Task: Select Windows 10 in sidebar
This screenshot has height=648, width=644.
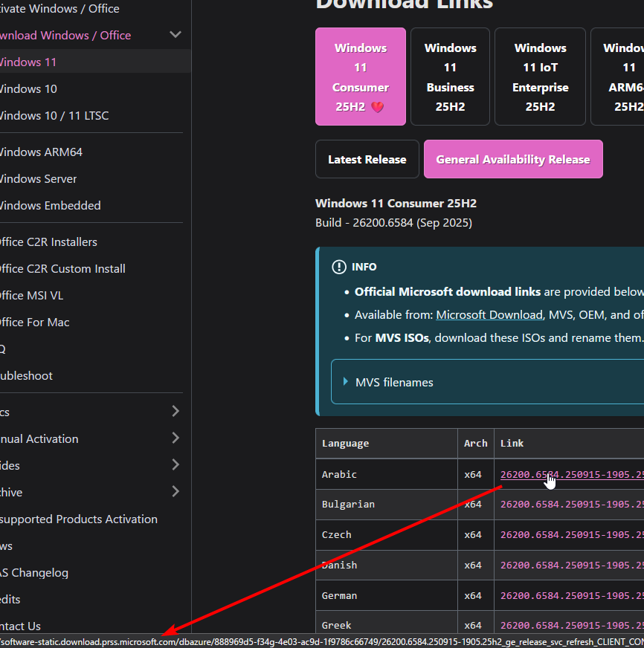Action: 28,89
